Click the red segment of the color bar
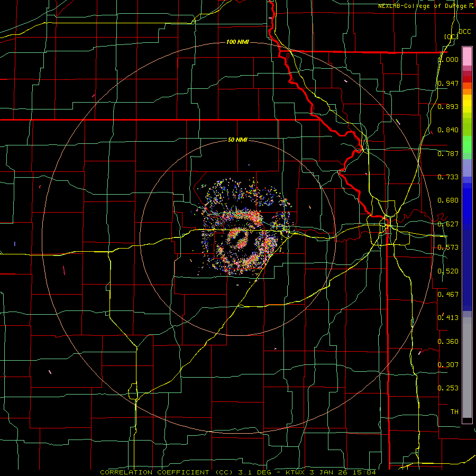 pyautogui.click(x=467, y=79)
